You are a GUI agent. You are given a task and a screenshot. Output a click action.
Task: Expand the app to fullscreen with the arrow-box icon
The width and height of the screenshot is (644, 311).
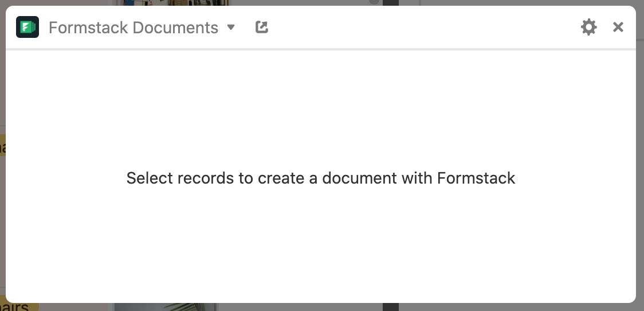(x=262, y=27)
